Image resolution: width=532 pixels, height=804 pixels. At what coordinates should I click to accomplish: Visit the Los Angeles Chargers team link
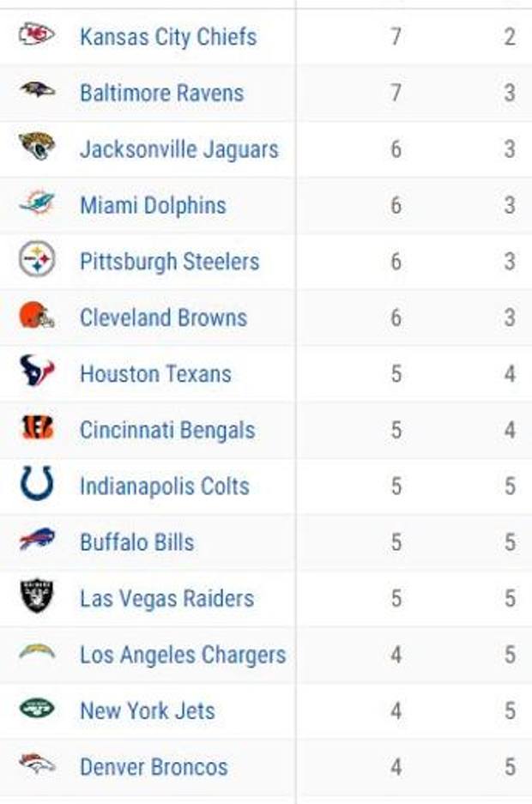point(182,655)
